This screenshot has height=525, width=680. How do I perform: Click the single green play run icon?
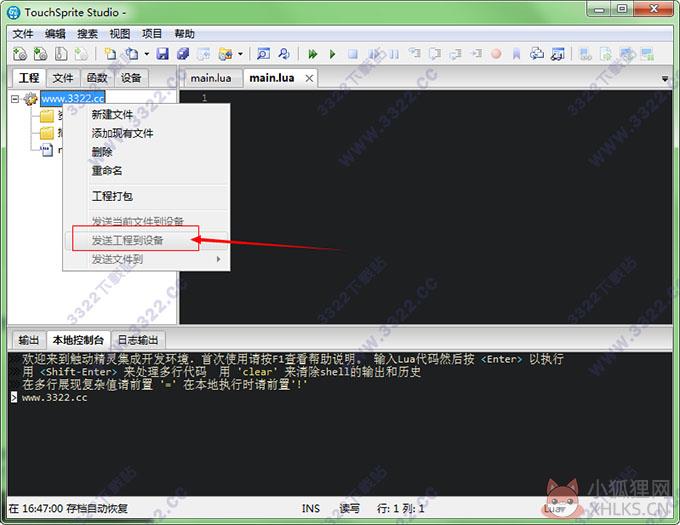click(x=333, y=54)
